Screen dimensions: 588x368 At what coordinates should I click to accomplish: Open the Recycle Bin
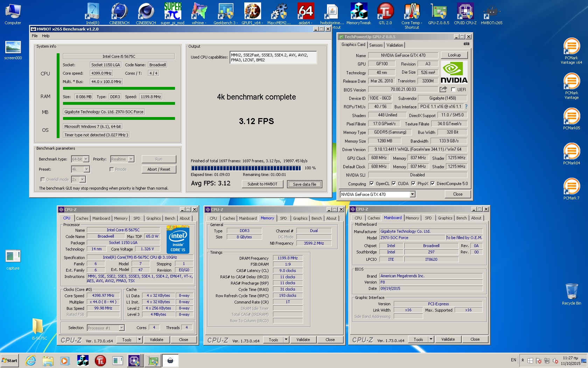pos(572,294)
